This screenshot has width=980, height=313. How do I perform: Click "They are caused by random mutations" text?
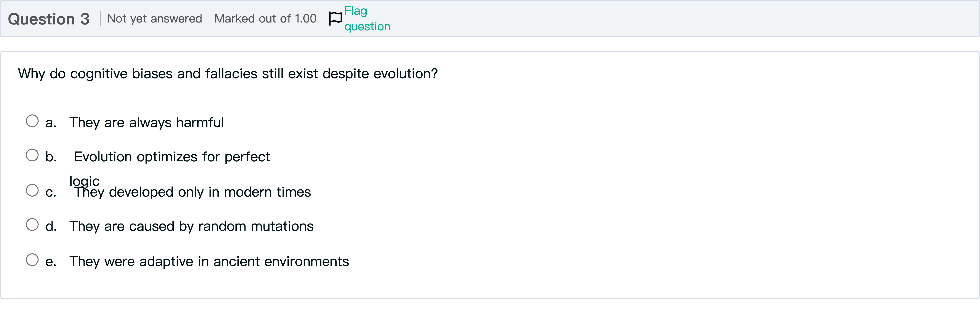[191, 227]
